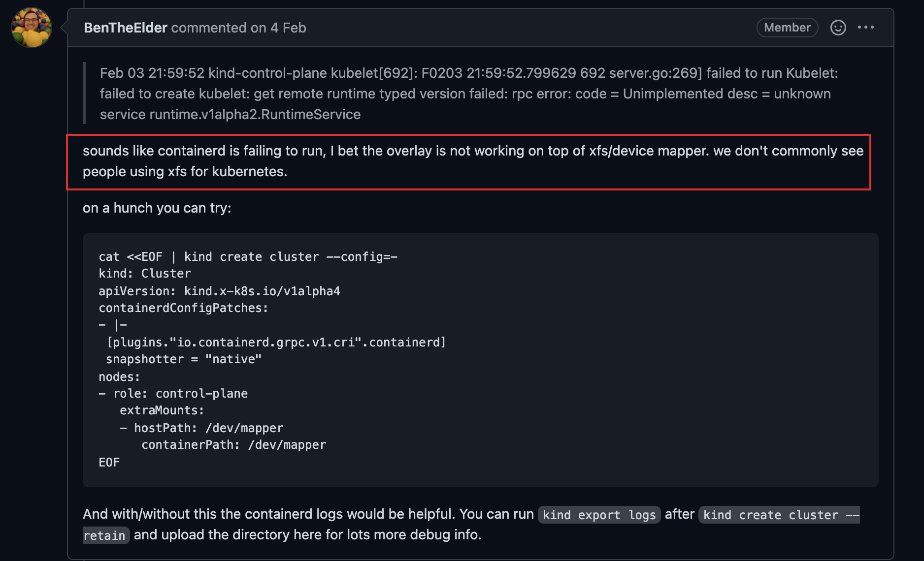This screenshot has width=924, height=561.
Task: Click the 'hostPath: /dev/mapper' code line
Action: tap(201, 428)
